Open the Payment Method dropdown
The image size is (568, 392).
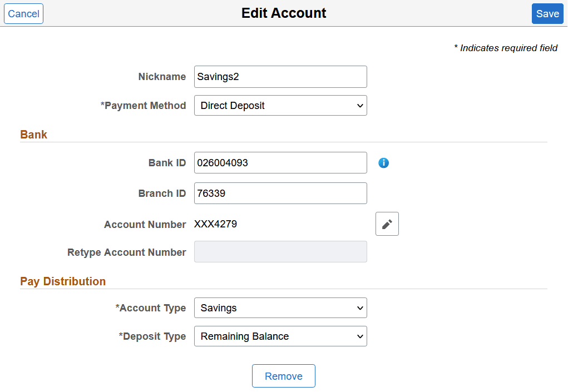point(280,105)
